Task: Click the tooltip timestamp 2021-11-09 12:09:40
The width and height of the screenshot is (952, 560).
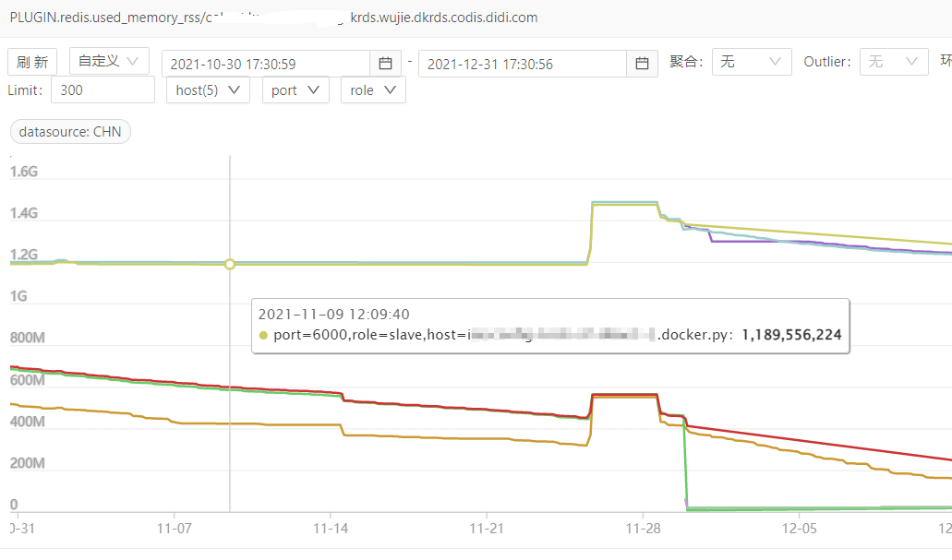Action: click(x=334, y=315)
